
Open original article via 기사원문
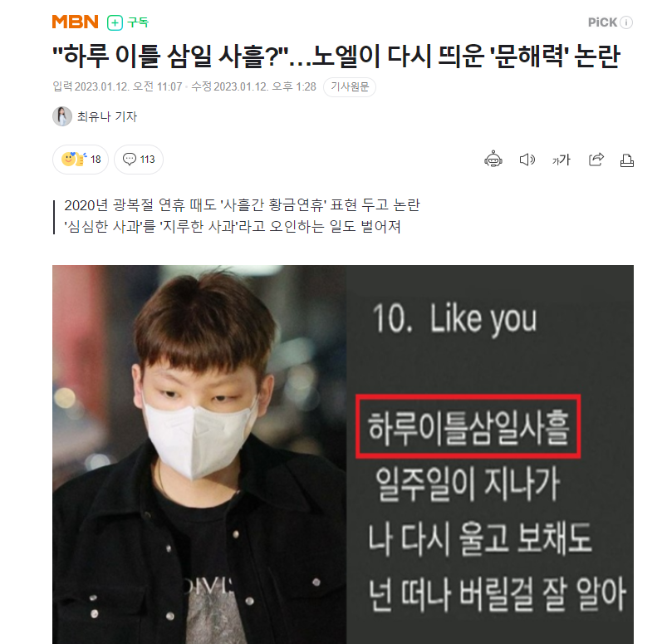(x=350, y=87)
